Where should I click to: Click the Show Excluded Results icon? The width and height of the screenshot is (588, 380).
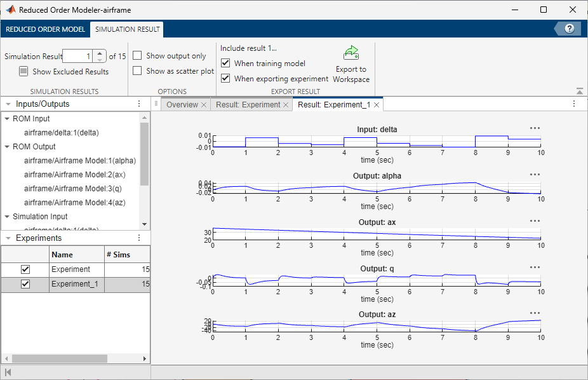[23, 71]
